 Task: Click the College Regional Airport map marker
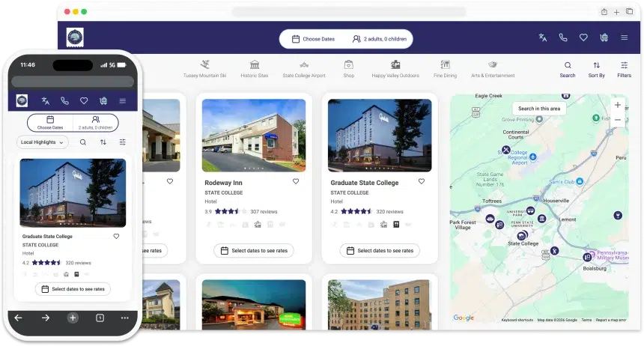click(532, 157)
